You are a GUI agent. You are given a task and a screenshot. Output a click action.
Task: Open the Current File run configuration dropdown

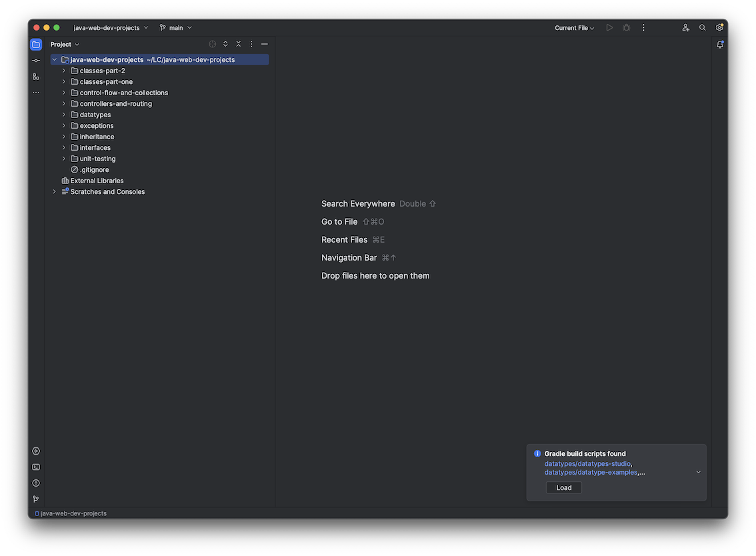[574, 28]
